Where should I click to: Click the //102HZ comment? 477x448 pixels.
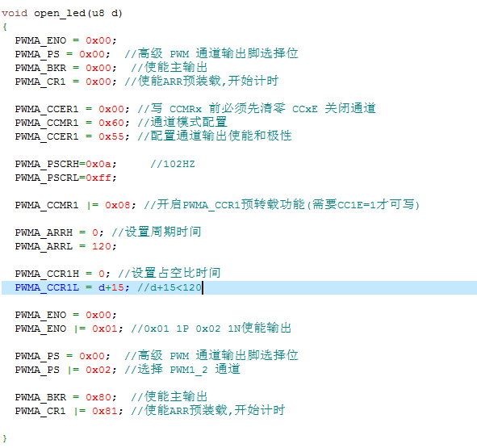tap(173, 165)
